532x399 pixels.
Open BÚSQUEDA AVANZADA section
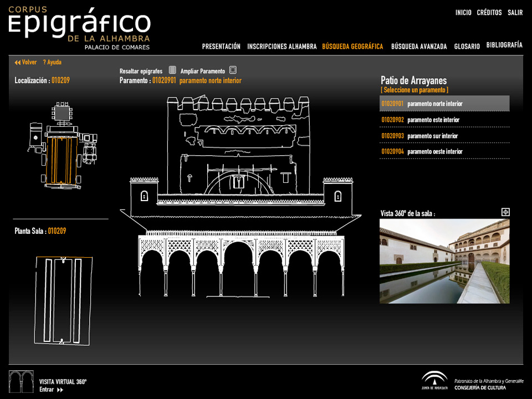click(419, 47)
